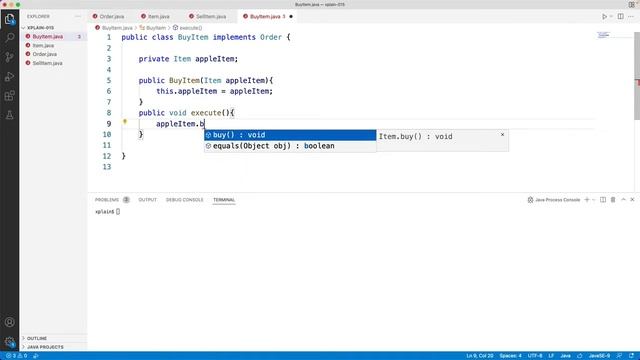Click the status bar sync icon
The image size is (640, 360).
tap(36, 356)
